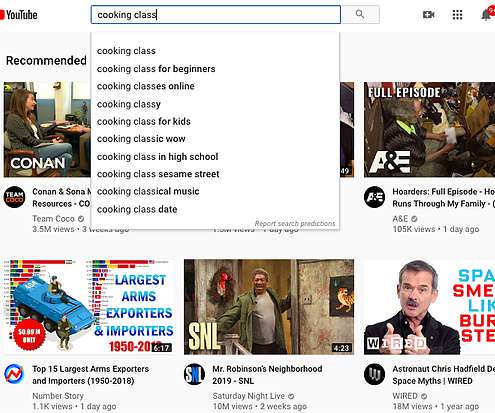Visit the Team Coco channel name link

[53, 219]
